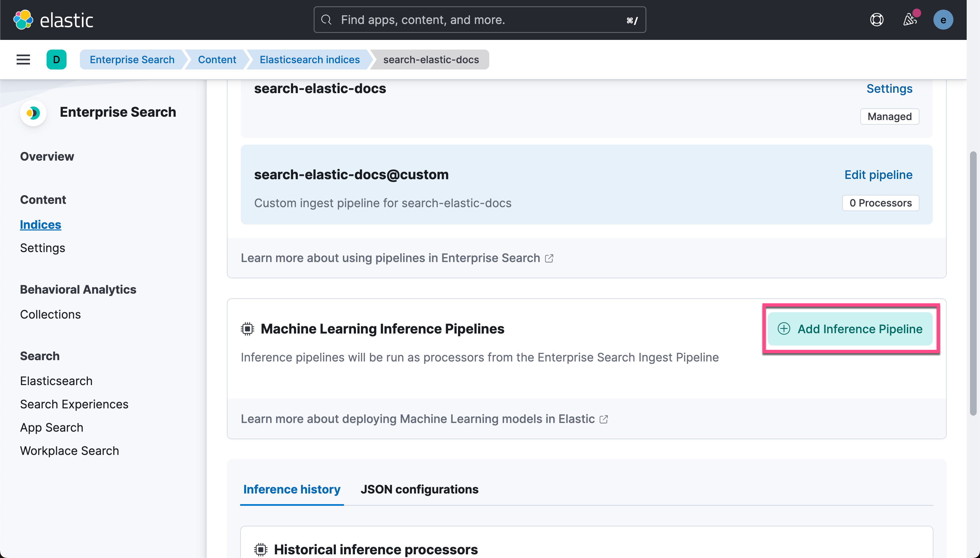This screenshot has height=558, width=980.
Task: Click Edit pipeline link
Action: [x=878, y=175]
